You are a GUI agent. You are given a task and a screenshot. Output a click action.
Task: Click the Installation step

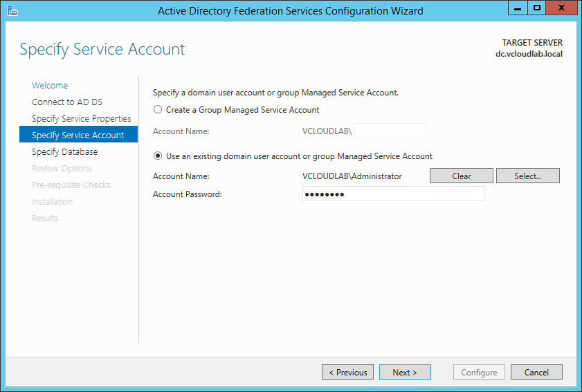(53, 202)
